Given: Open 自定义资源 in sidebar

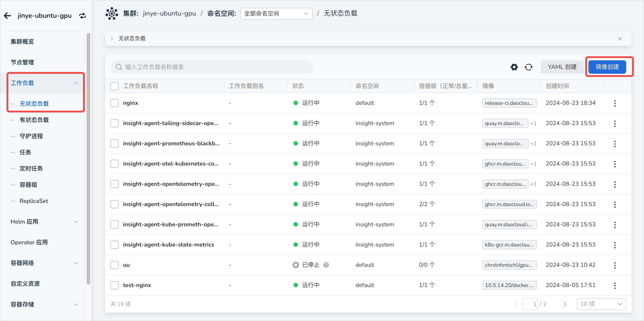Looking at the screenshot, I should coord(25,284).
